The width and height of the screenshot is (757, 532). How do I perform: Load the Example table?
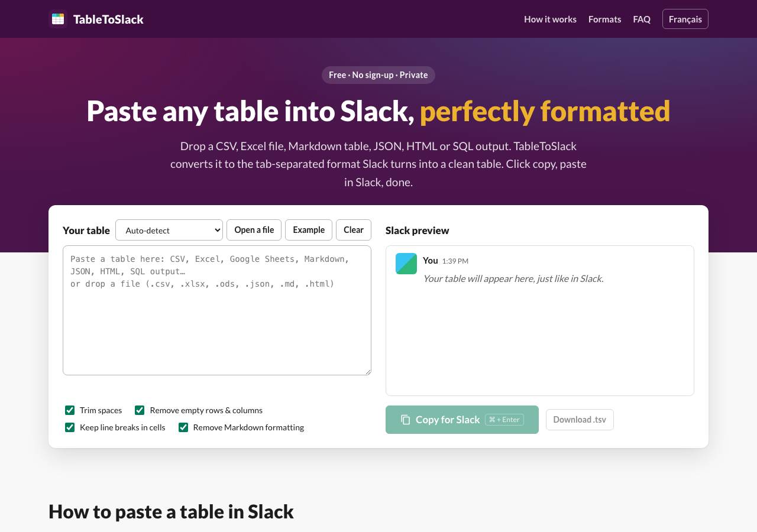[x=309, y=230]
